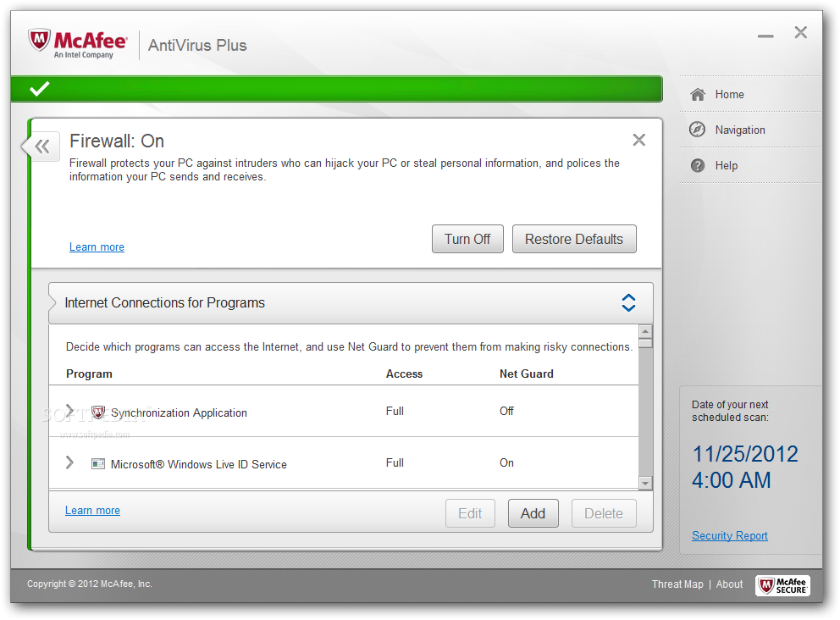
Task: Go back using the double-arrow icon
Action: (42, 147)
